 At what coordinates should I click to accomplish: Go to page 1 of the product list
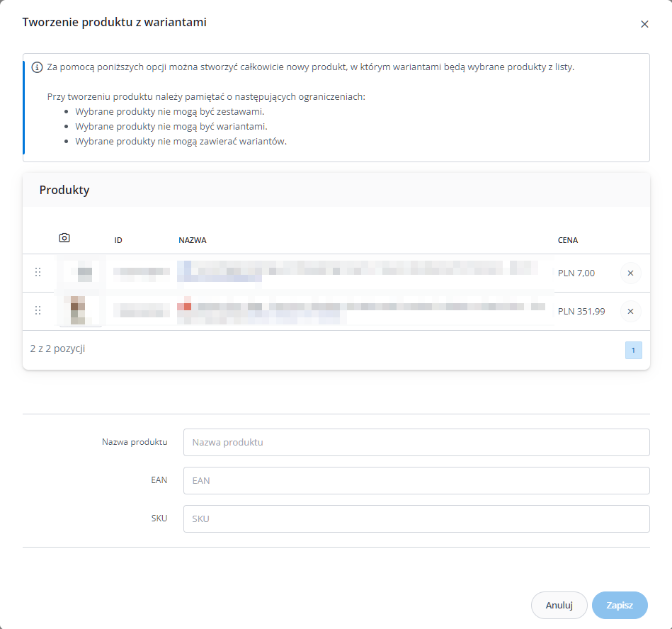tap(634, 351)
